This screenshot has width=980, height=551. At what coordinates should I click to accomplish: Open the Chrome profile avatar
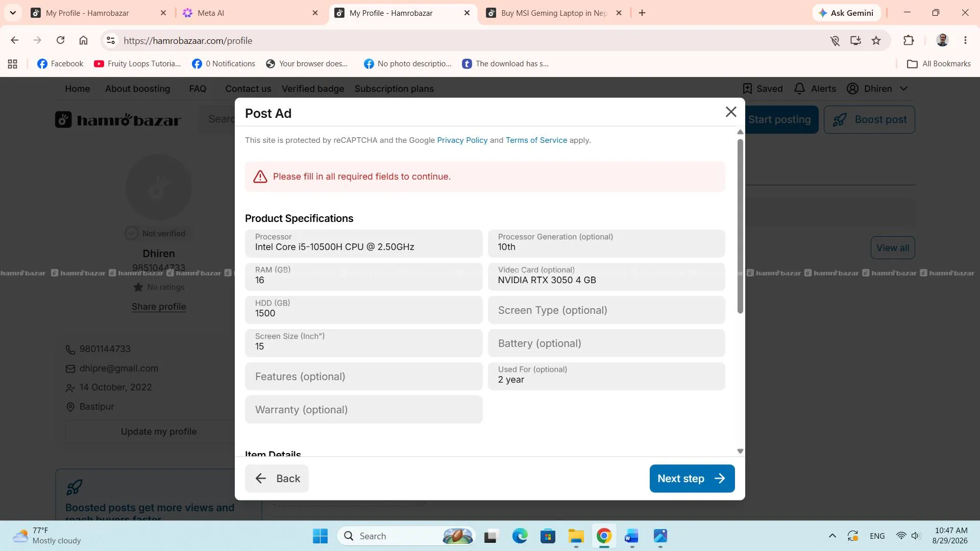(942, 40)
